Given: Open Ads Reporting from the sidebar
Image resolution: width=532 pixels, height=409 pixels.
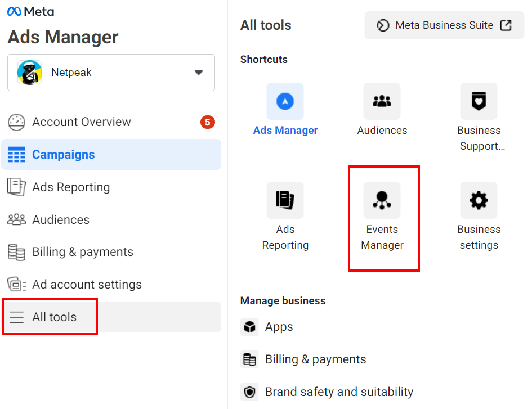Looking at the screenshot, I should point(111,187).
